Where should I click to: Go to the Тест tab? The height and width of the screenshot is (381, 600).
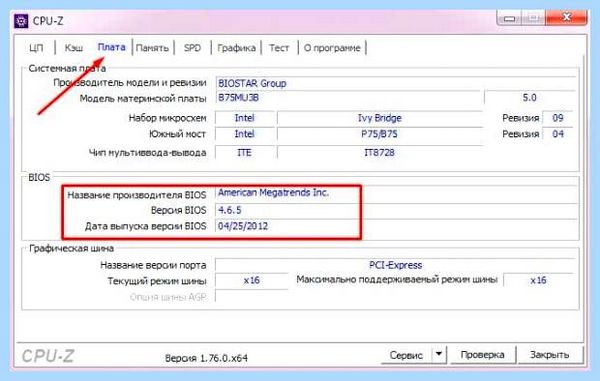279,48
